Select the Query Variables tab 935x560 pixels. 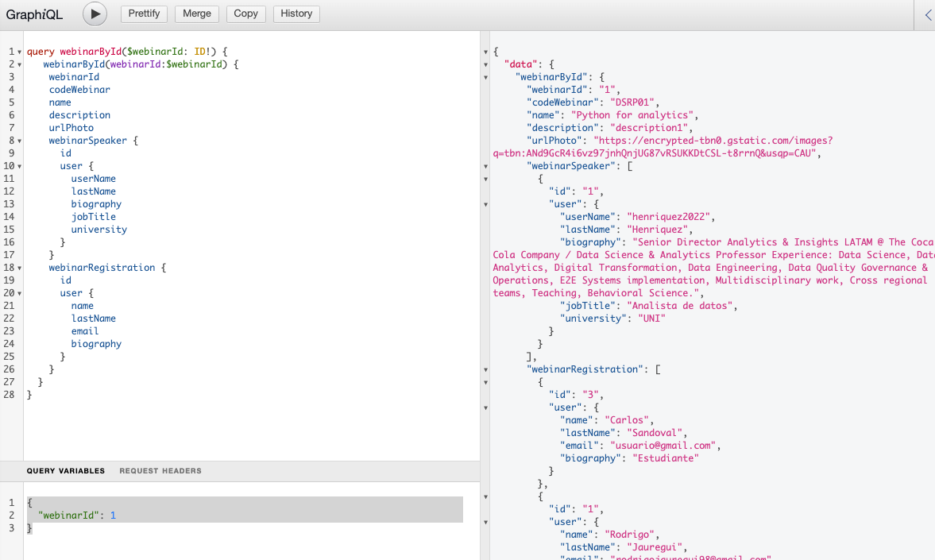tap(66, 470)
